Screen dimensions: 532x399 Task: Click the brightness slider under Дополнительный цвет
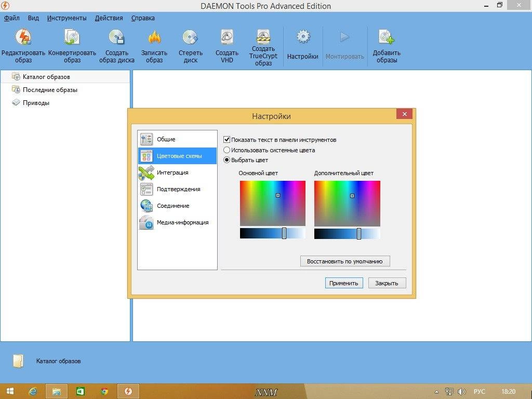pos(347,233)
